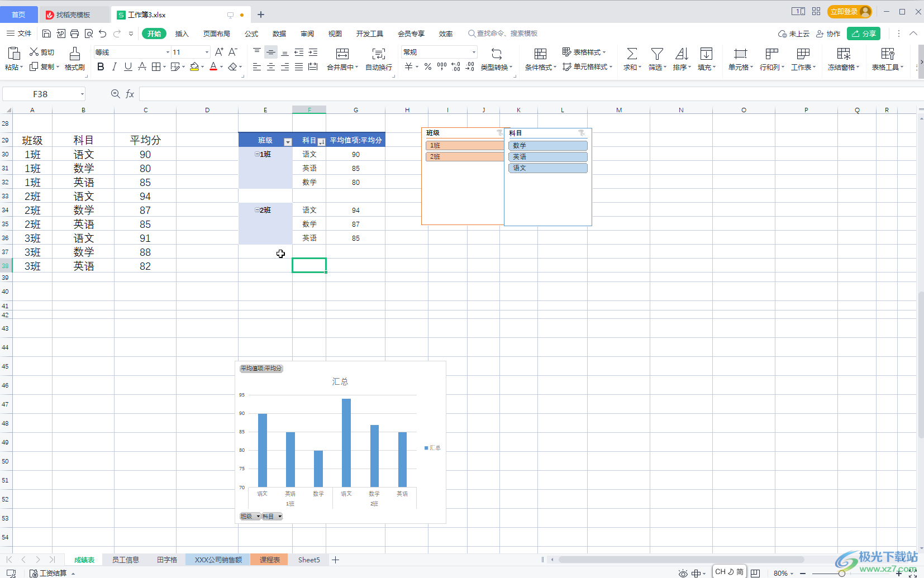Click the zoom slider handle in status bar
This screenshot has width=924, height=578.
coord(841,574)
